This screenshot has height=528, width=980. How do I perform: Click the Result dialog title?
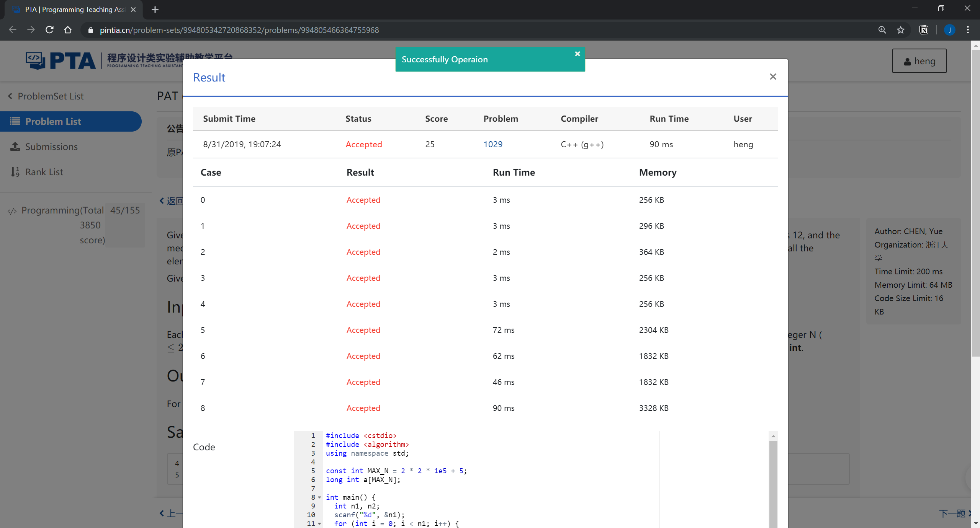tap(209, 77)
